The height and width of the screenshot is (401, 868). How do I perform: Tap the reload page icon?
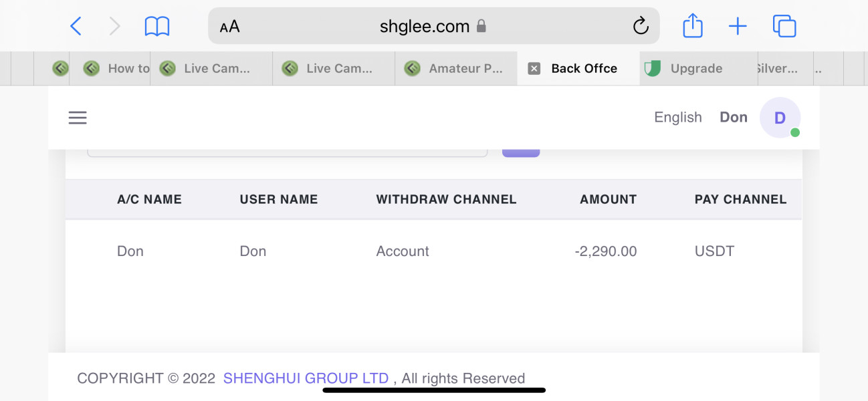click(640, 27)
